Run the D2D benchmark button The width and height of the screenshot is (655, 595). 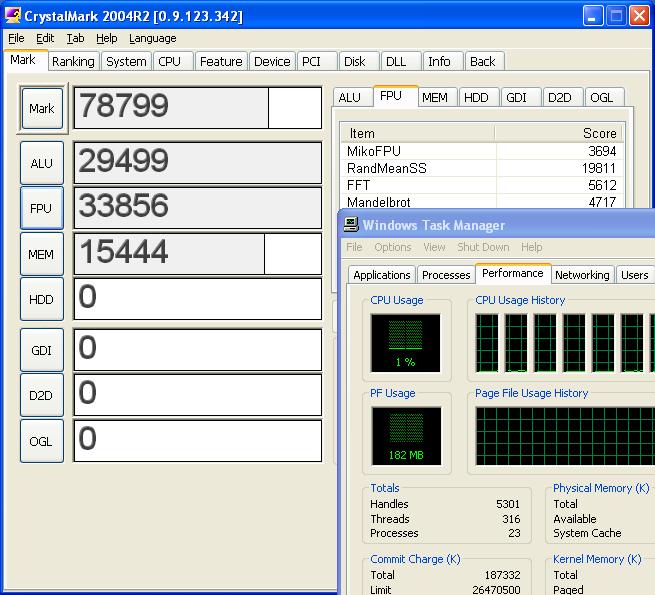point(42,395)
